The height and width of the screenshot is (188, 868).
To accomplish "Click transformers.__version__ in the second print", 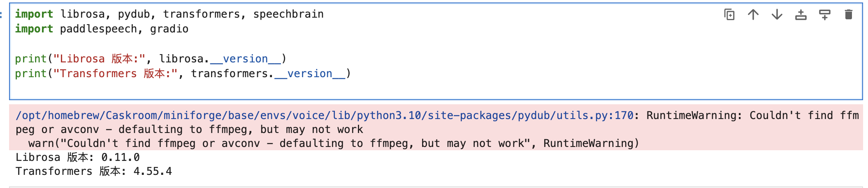I will [x=268, y=73].
